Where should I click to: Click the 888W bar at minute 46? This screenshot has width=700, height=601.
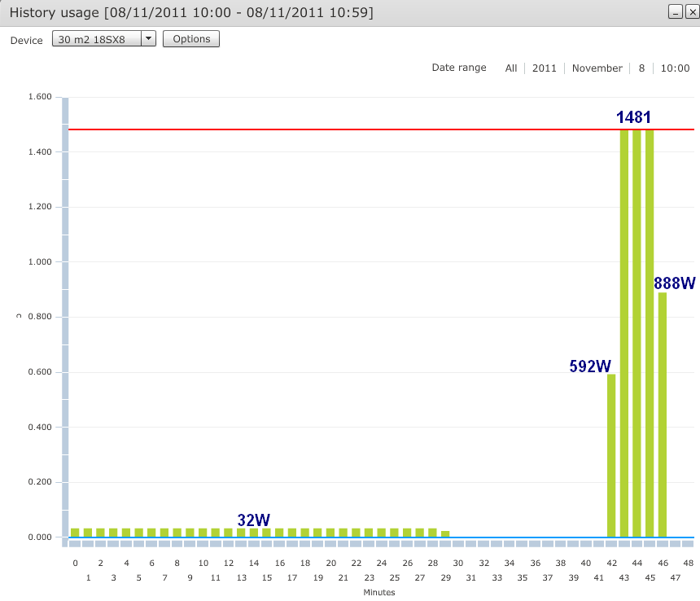[x=663, y=415]
